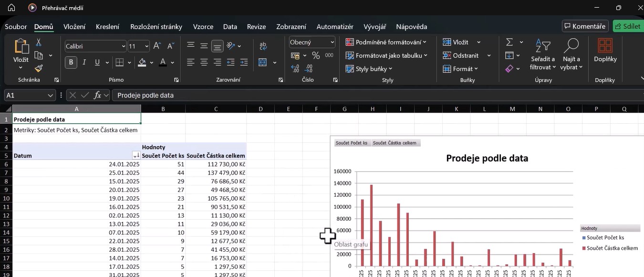Open the Vzorce ribbon tab
The image size is (644, 277).
(203, 27)
